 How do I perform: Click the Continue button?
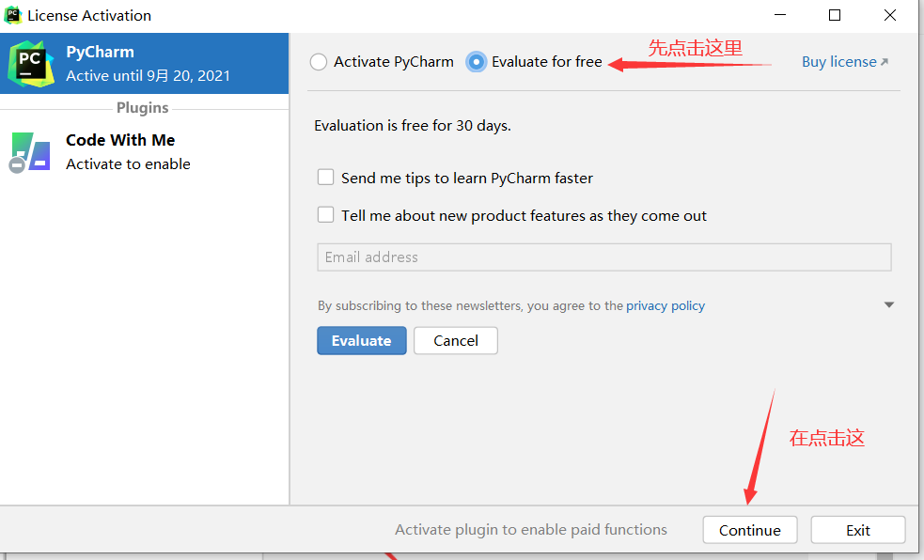click(x=749, y=530)
